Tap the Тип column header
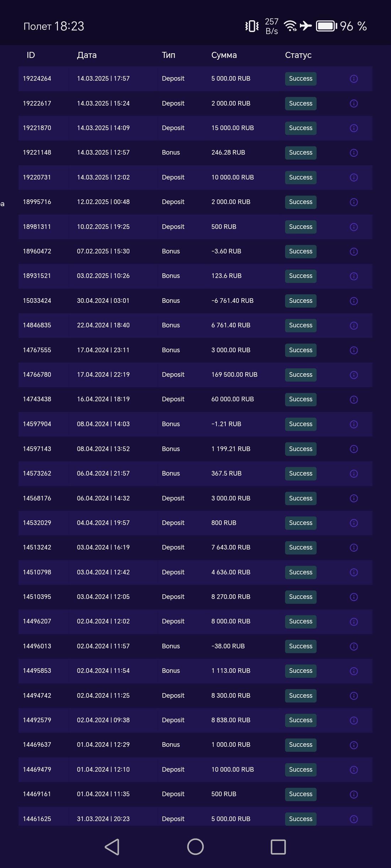The image size is (391, 868). click(168, 55)
